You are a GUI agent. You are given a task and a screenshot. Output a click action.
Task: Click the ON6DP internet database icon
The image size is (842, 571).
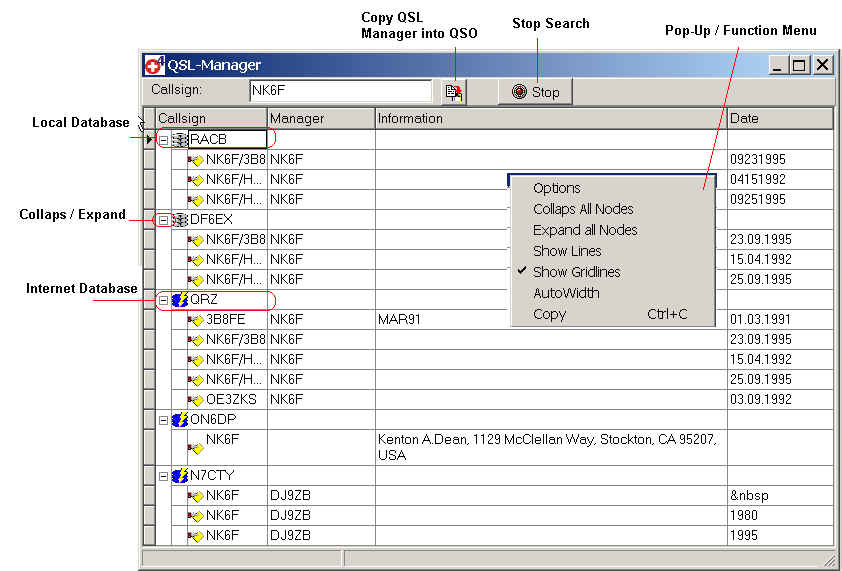180,420
